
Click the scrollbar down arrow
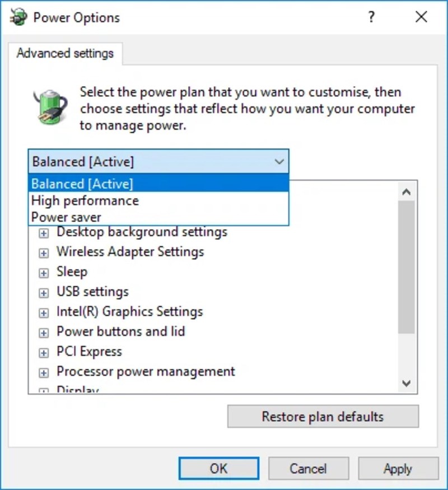point(407,384)
